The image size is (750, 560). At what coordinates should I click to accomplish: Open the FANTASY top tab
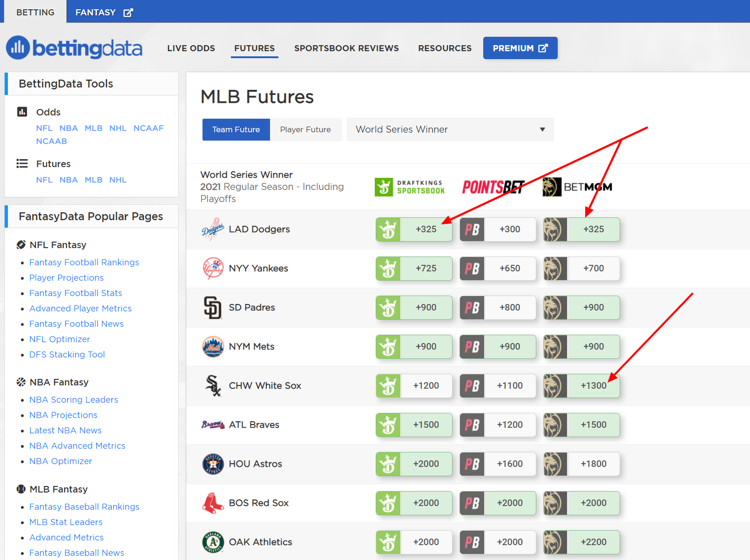(x=104, y=12)
